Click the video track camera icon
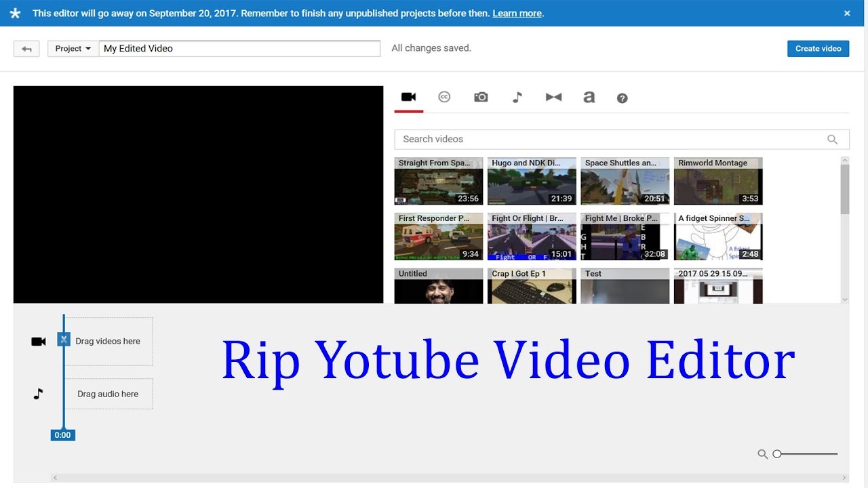 (39, 341)
